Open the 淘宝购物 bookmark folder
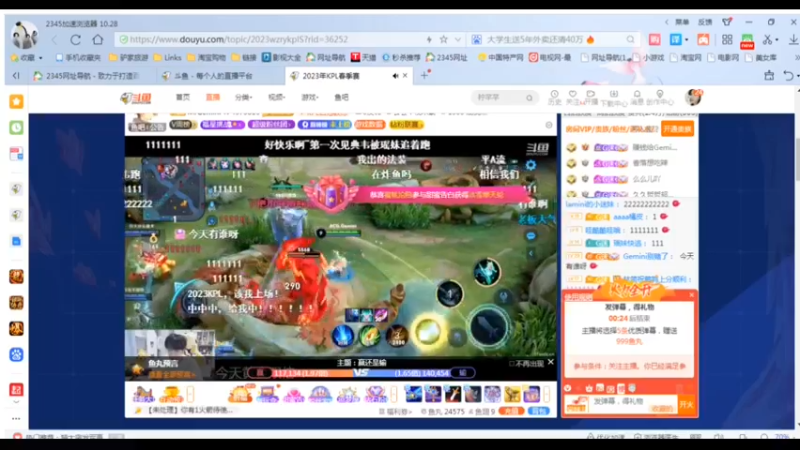 click(x=208, y=58)
